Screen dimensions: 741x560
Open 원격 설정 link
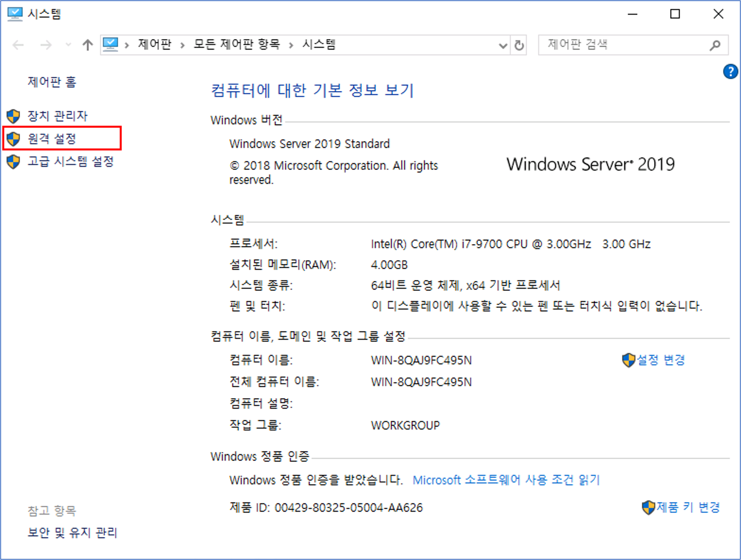[52, 139]
